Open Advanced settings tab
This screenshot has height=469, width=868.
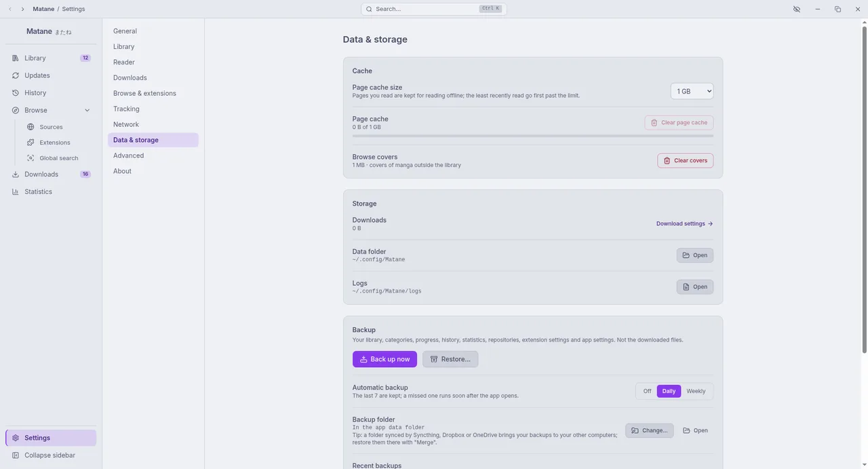coord(153,155)
